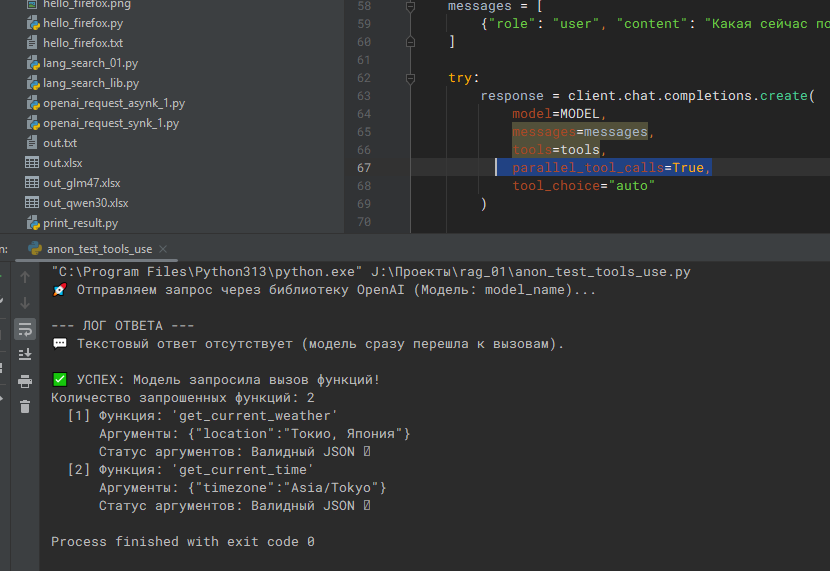Close the anon_test_tools_use run tab
This screenshot has width=830, height=571.
(163, 249)
